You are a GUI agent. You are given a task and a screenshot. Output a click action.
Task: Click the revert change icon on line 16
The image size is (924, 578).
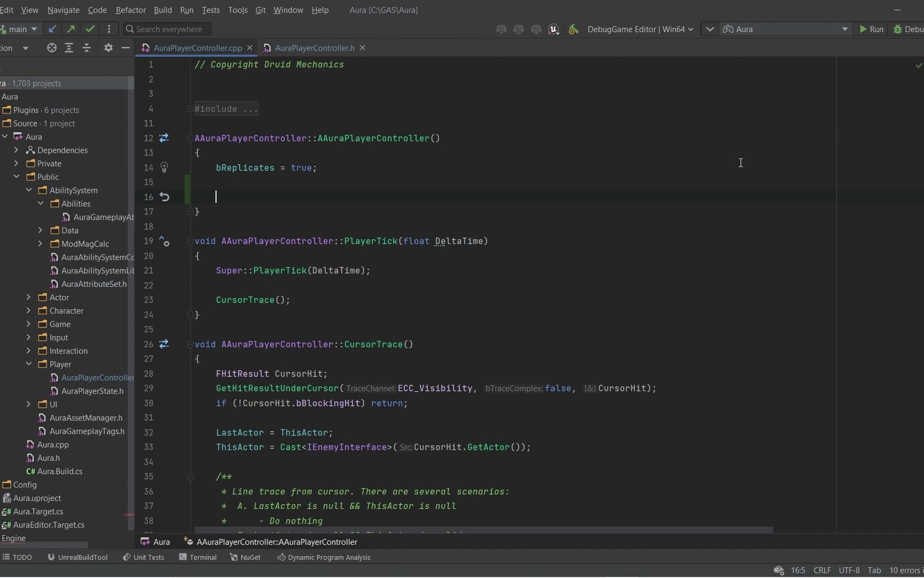[164, 197]
